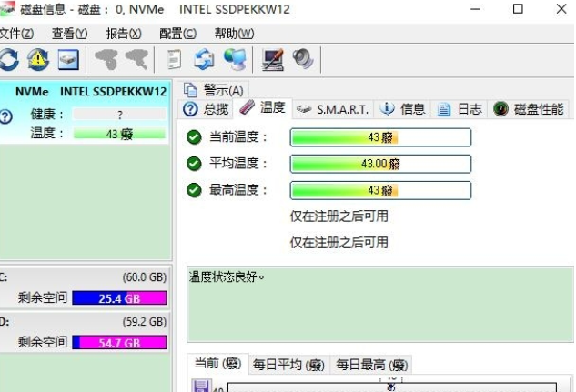The width and height of the screenshot is (576, 392).
Task: Click the green check icon beside 平均温度
Action: coord(194,164)
